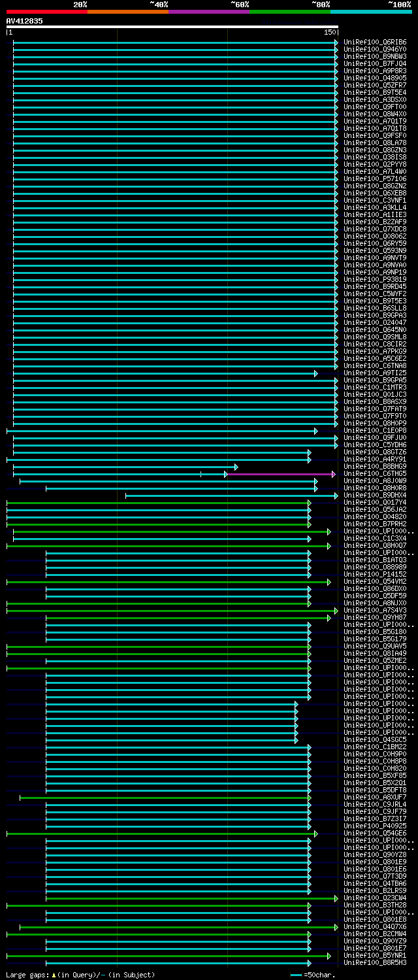418x980 pixels.
Task: Click hit label UniRef100_B2ZAF9
Action: coord(375,222)
